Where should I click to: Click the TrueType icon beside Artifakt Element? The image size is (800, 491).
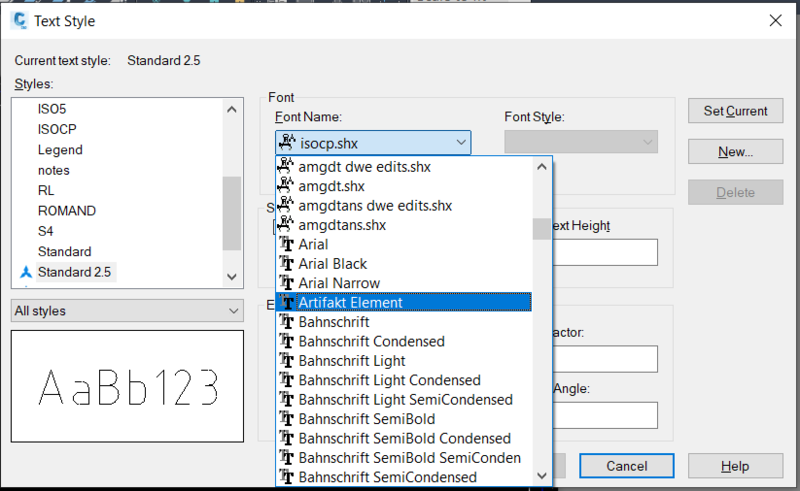coord(287,303)
